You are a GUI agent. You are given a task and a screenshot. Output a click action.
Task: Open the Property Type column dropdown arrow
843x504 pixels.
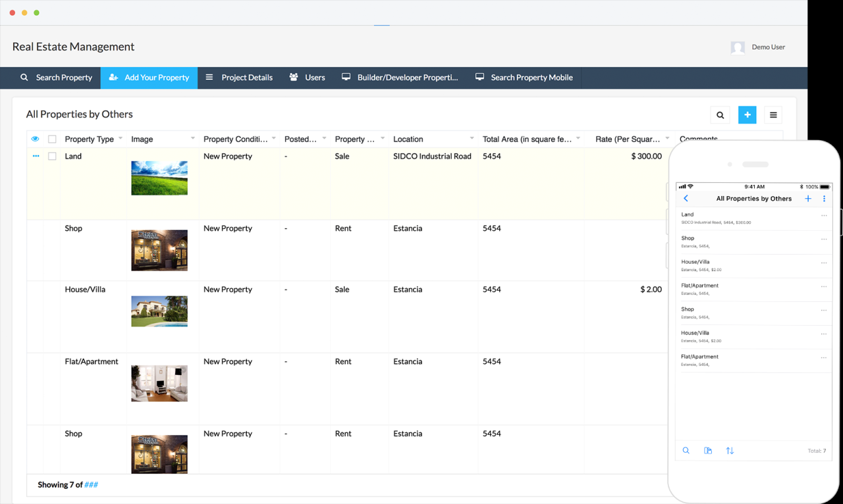click(x=121, y=138)
